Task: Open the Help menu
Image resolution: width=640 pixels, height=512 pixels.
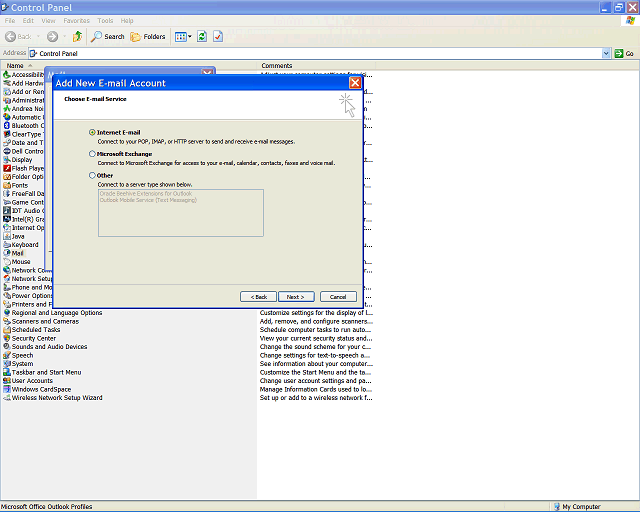Action: (x=127, y=20)
